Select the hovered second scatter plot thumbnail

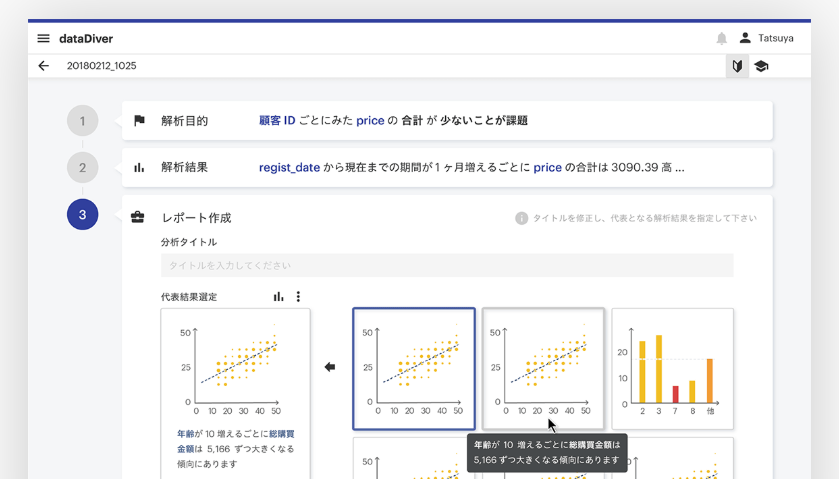pos(543,369)
